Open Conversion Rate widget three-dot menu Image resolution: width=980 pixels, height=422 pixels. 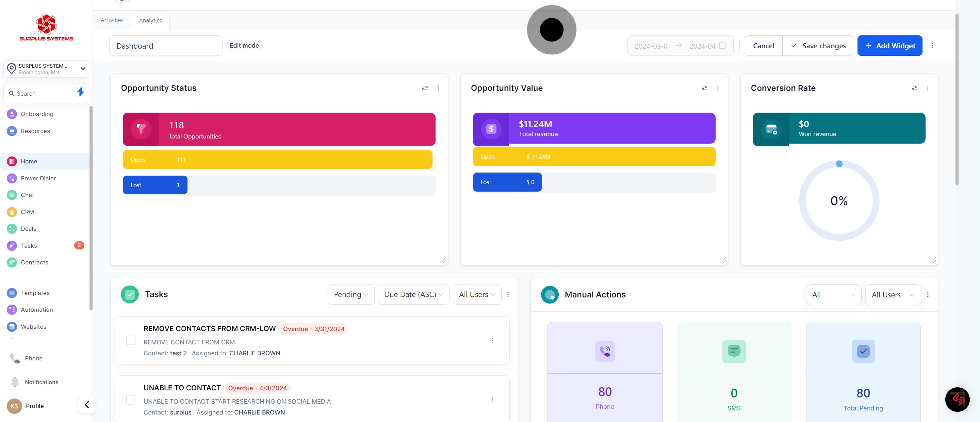928,88
